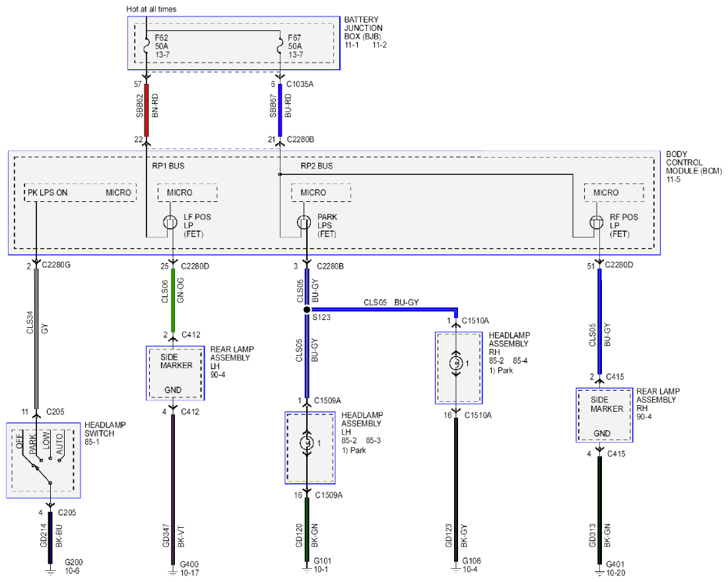The image size is (728, 582).
Task: Click the Headlamp Assembly LH park lamp symbol
Action: (x=307, y=443)
